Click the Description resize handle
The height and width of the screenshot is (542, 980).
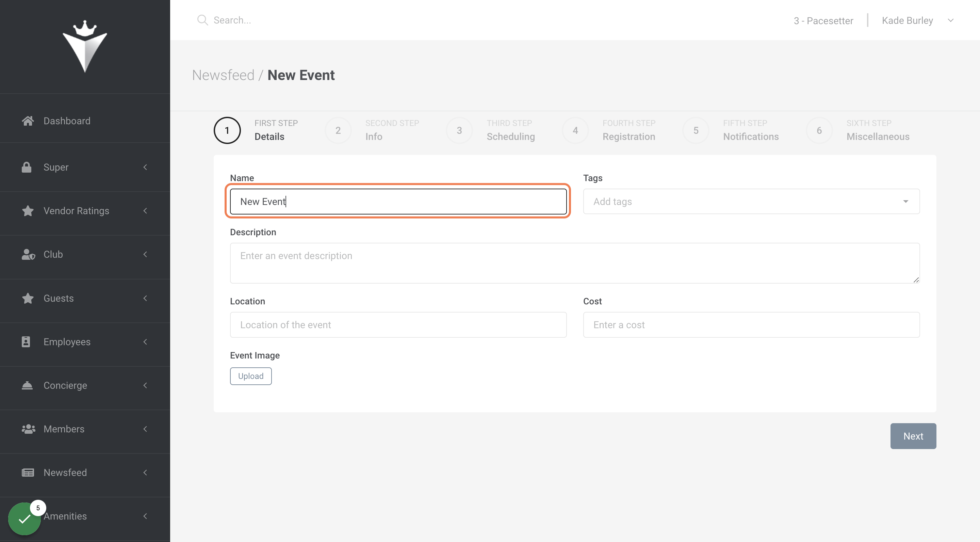coord(916,280)
